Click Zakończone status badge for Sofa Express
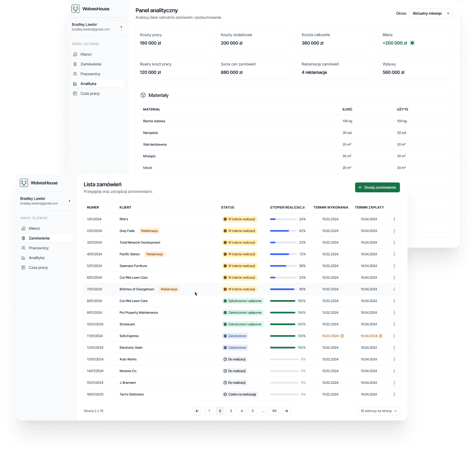This screenshot has height=453, width=476. pyautogui.click(x=235, y=336)
